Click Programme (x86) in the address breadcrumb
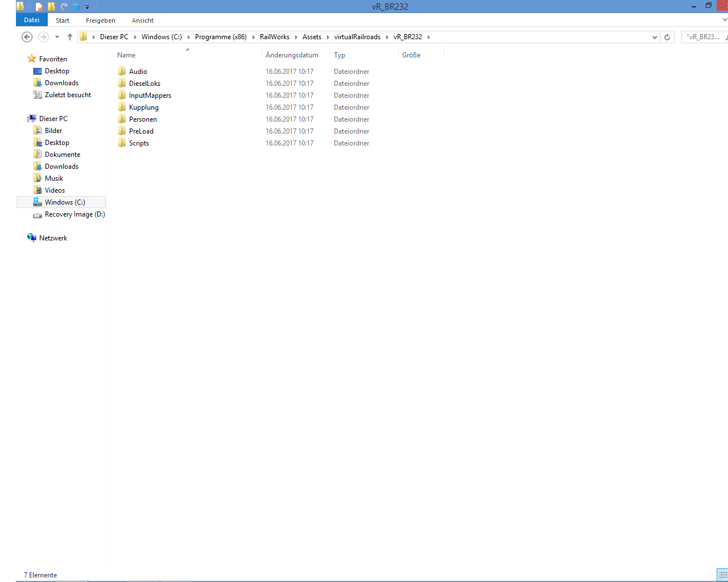The height and width of the screenshot is (582, 728). [x=221, y=37]
